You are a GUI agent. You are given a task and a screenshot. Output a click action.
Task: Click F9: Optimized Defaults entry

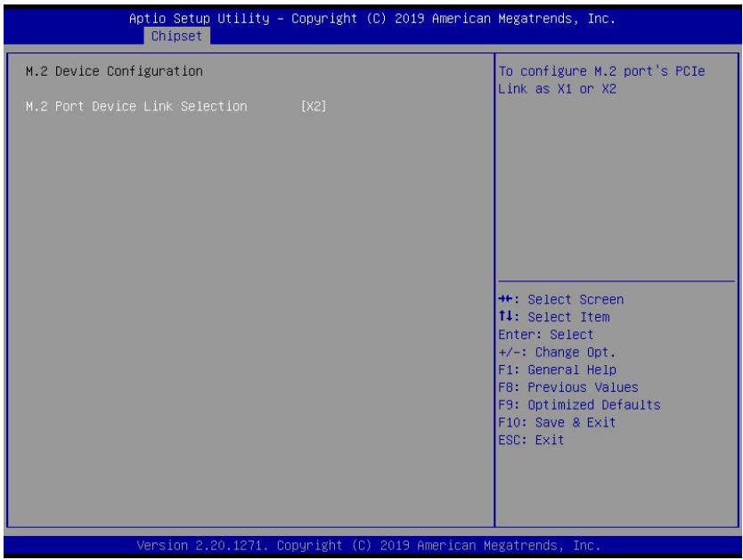point(579,405)
